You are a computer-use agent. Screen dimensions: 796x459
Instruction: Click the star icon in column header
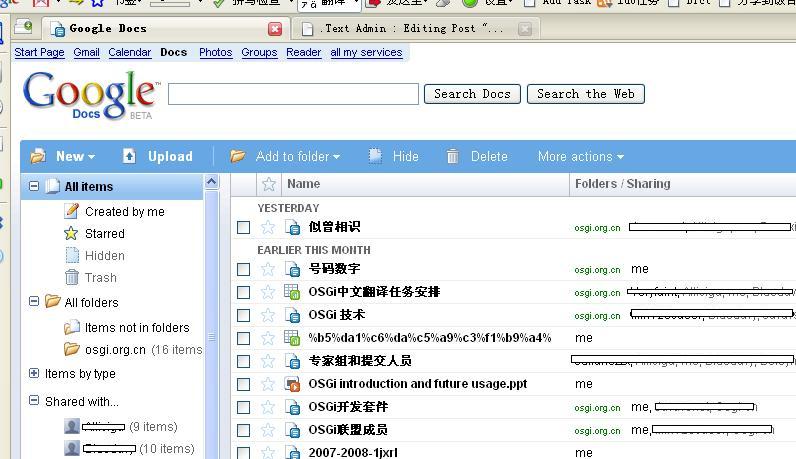click(x=269, y=184)
